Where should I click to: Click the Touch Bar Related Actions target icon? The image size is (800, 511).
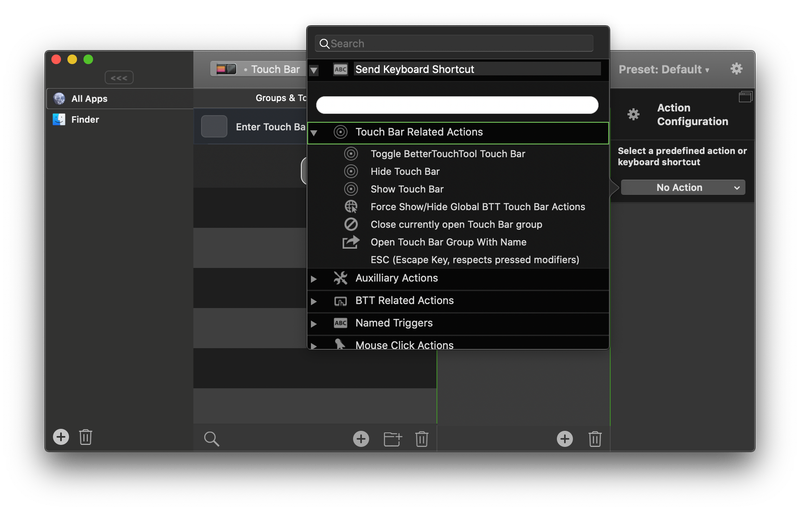[340, 132]
